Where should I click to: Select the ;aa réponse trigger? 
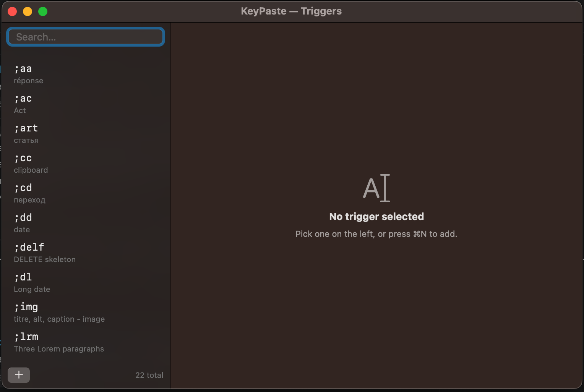click(x=86, y=75)
